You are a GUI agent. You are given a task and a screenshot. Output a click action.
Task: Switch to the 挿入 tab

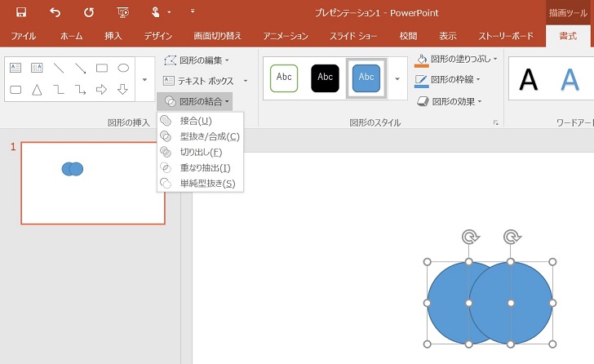tap(113, 36)
